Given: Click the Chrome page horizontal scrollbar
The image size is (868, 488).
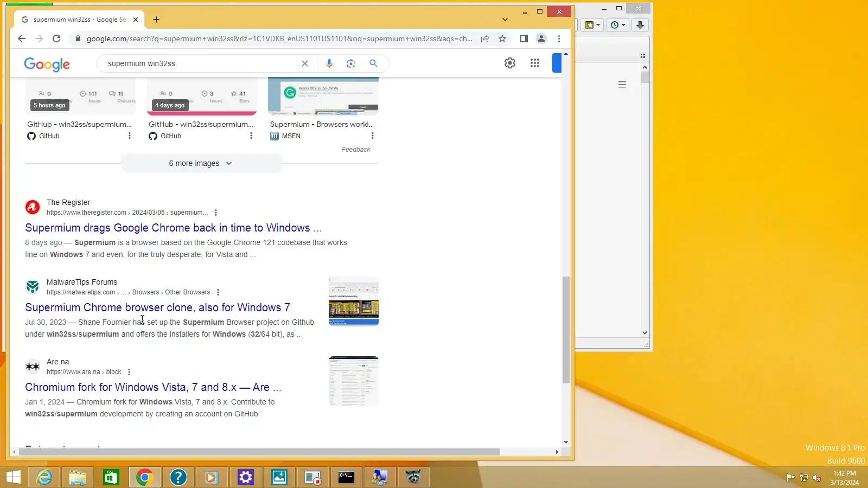Looking at the screenshot, I should point(259,452).
